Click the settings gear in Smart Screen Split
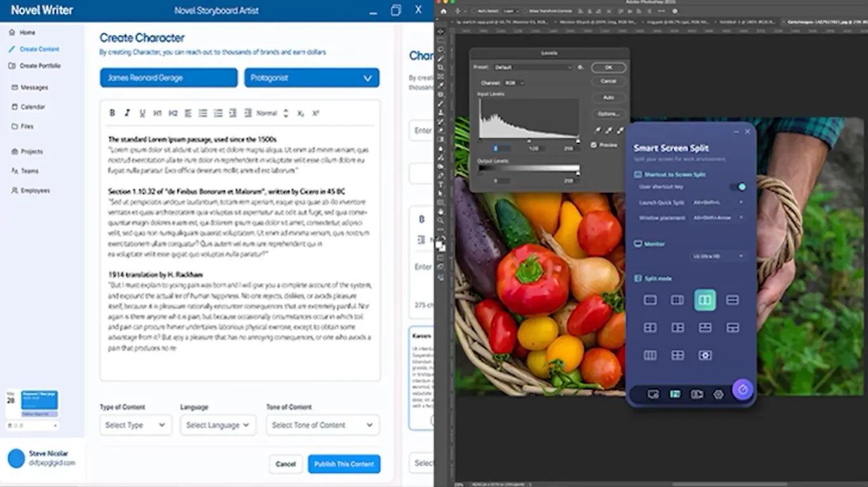Screen dimensions: 868x487 [x=718, y=394]
